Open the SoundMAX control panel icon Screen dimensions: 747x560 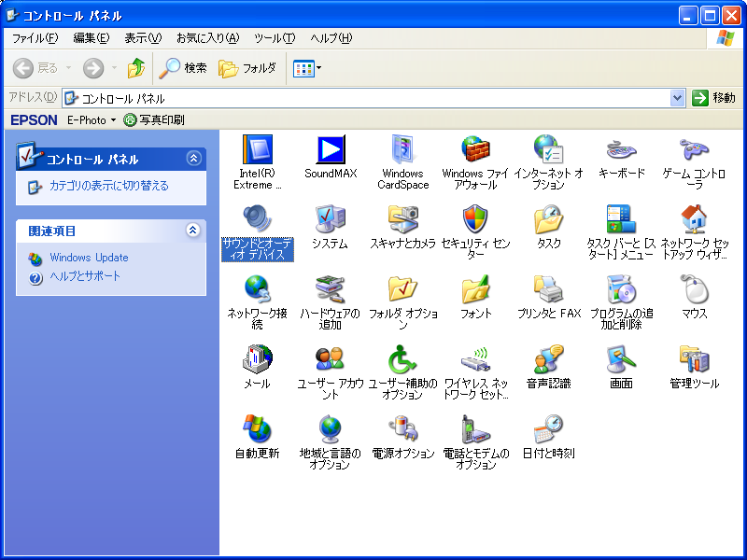(331, 150)
